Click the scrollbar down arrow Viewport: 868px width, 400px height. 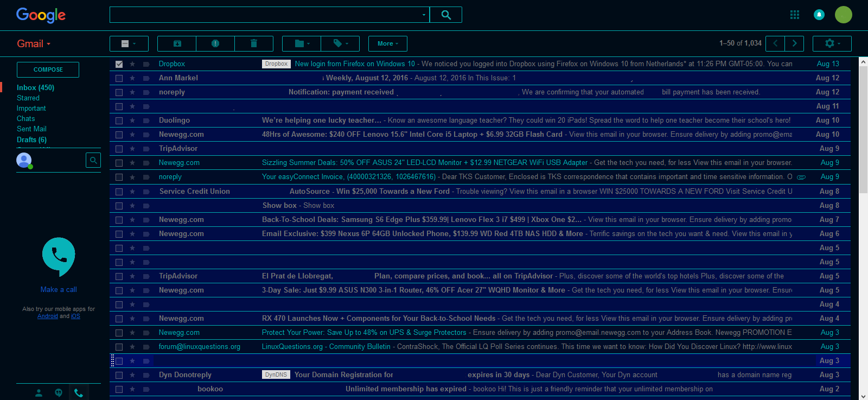[x=863, y=396]
